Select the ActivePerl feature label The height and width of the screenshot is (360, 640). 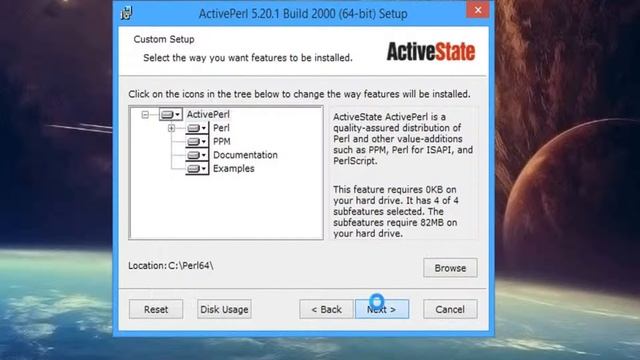pyautogui.click(x=208, y=115)
